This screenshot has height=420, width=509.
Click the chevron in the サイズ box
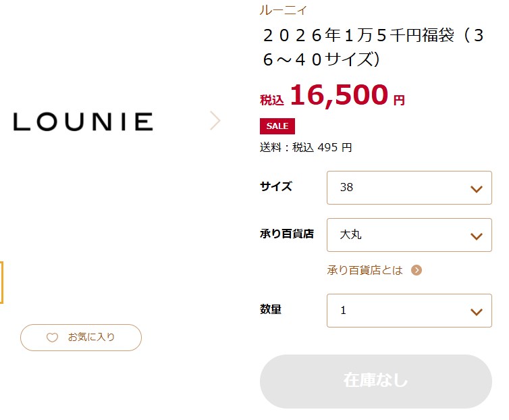pos(477,188)
